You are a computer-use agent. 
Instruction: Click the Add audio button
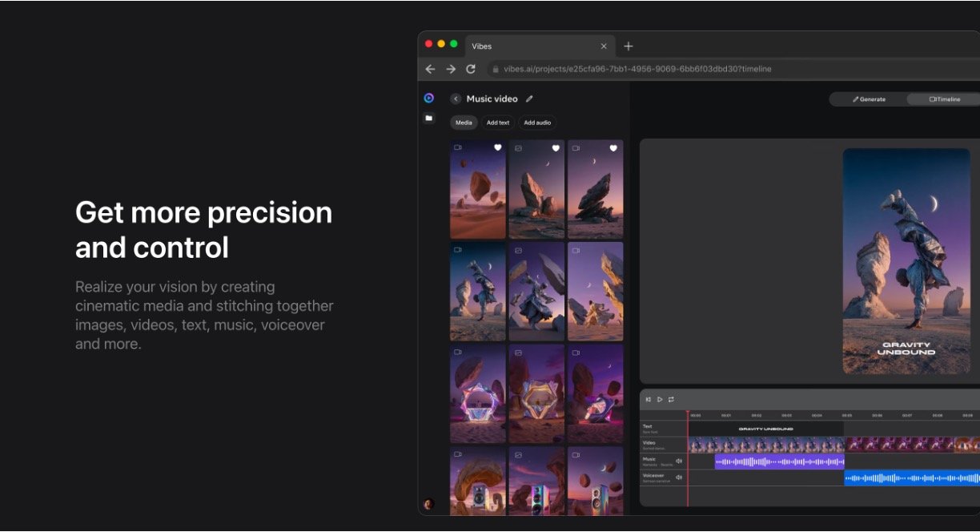coord(537,123)
